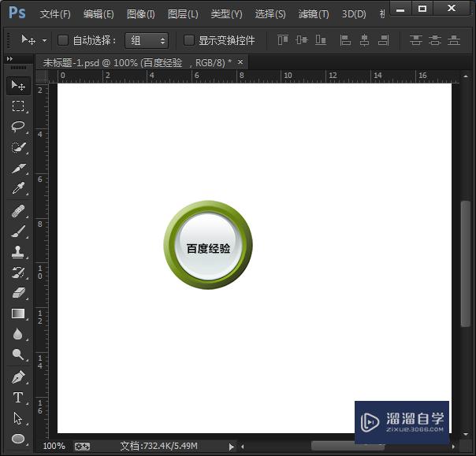Click the horizontal scrollbar thumb
476x456 pixels.
[x=348, y=446]
